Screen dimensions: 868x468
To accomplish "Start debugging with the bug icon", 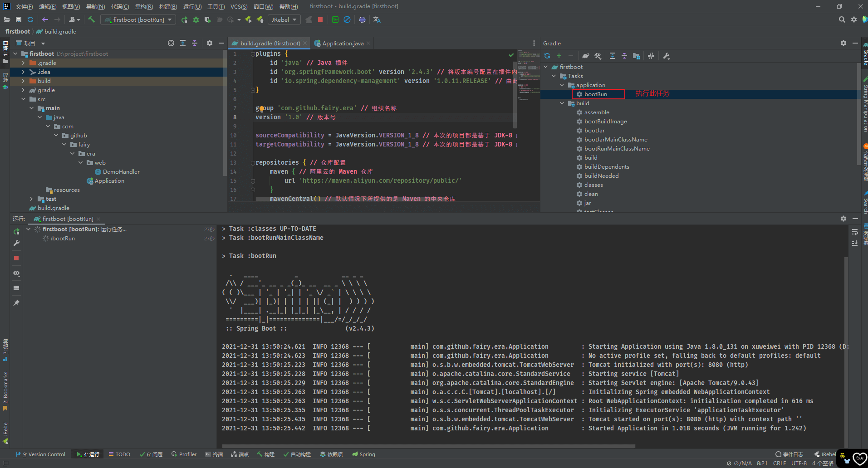I will click(x=196, y=19).
